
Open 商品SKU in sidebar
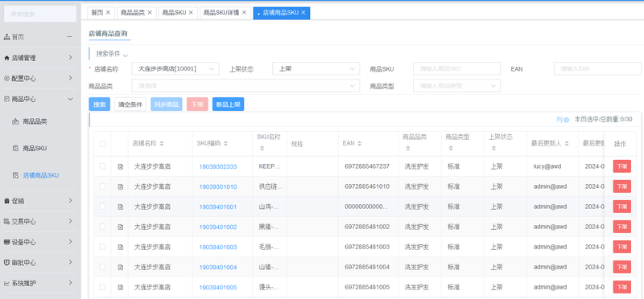pyautogui.click(x=35, y=148)
